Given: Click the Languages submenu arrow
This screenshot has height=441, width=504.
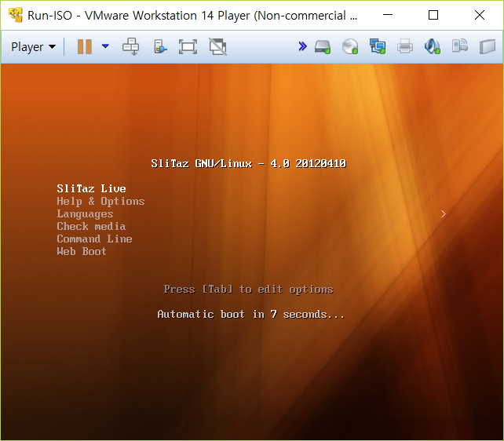Looking at the screenshot, I should click(444, 214).
